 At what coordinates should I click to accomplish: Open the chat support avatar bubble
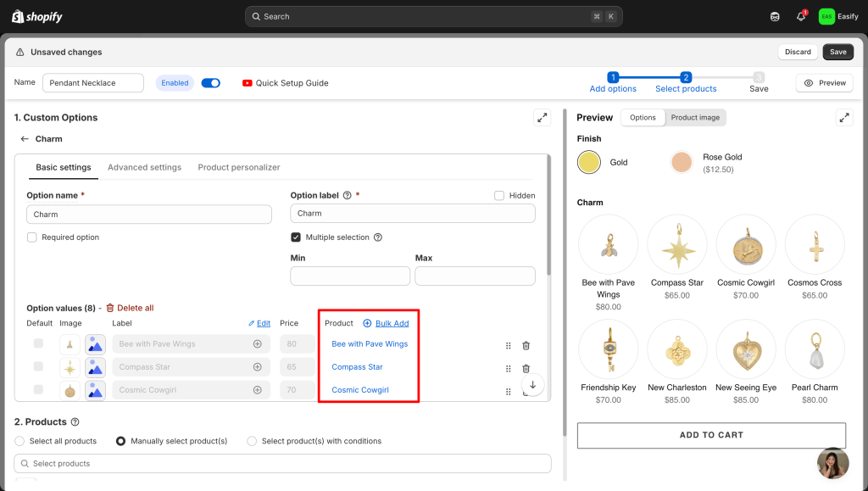coord(832,463)
